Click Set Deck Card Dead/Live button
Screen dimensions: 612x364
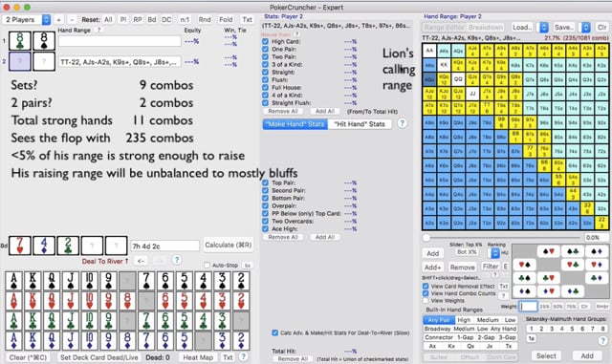[x=99, y=357]
